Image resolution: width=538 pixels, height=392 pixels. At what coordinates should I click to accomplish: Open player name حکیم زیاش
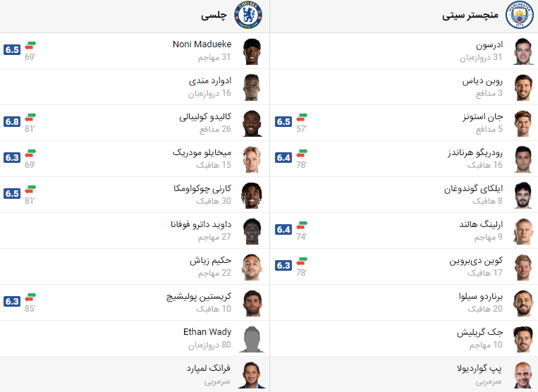tap(211, 261)
